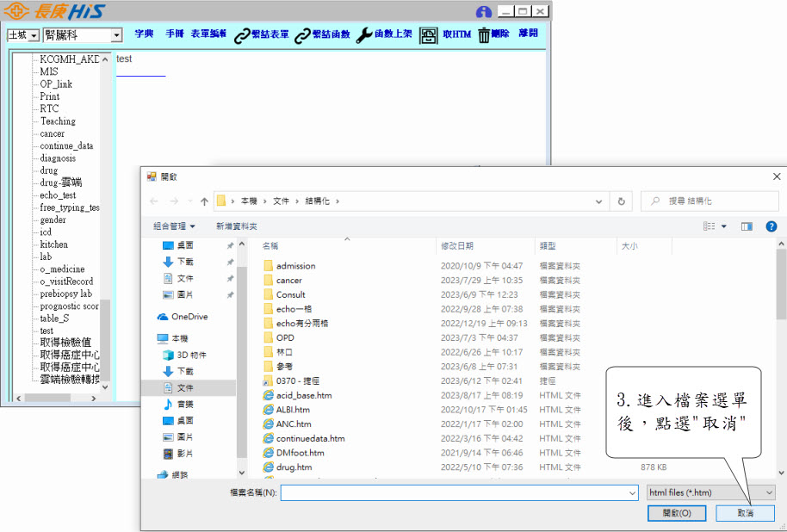Select the echo_test tree item
The image size is (787, 532).
click(x=58, y=195)
